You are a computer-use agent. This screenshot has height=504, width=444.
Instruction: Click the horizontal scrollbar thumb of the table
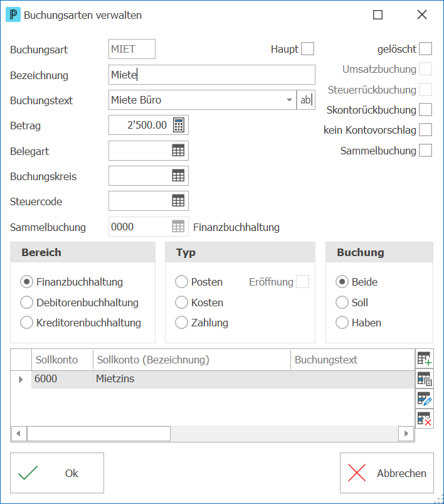coord(98,434)
